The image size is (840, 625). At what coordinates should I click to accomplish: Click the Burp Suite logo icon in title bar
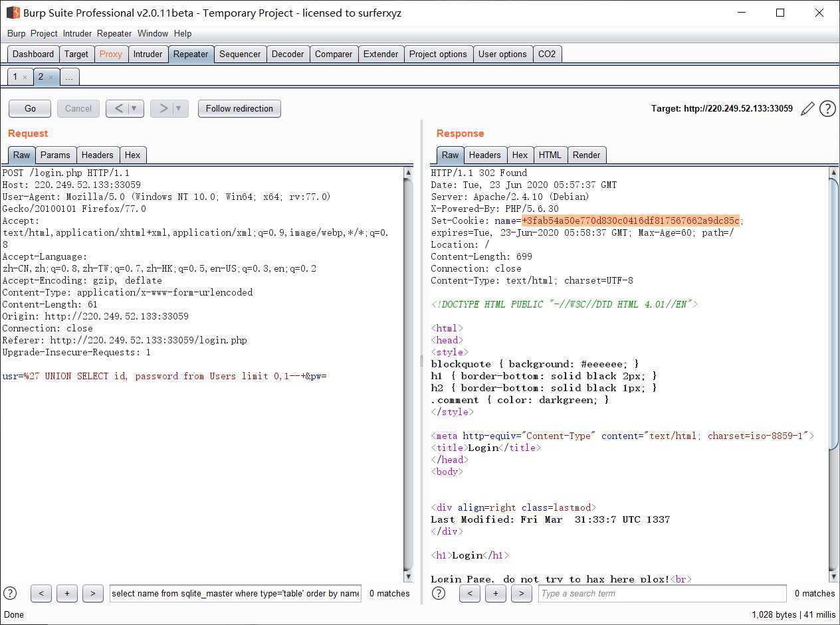click(x=13, y=13)
